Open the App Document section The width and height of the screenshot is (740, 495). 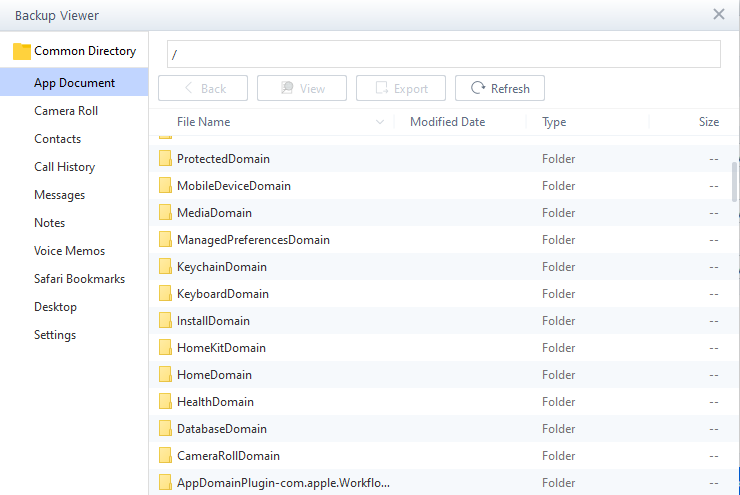coord(74,83)
